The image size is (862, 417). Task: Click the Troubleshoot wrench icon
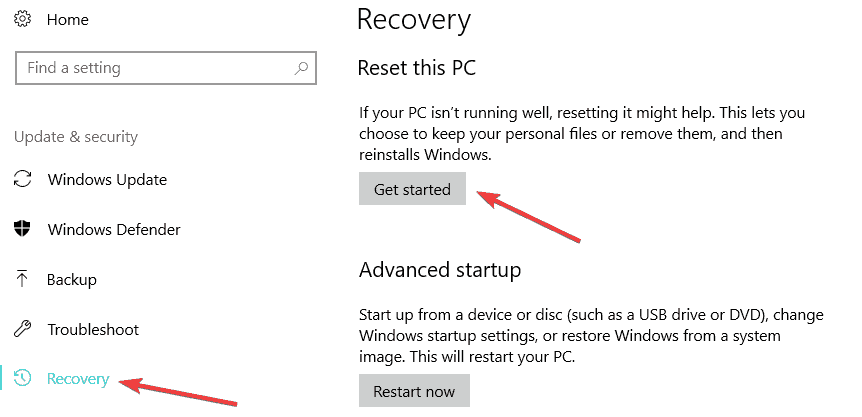pyautogui.click(x=22, y=330)
